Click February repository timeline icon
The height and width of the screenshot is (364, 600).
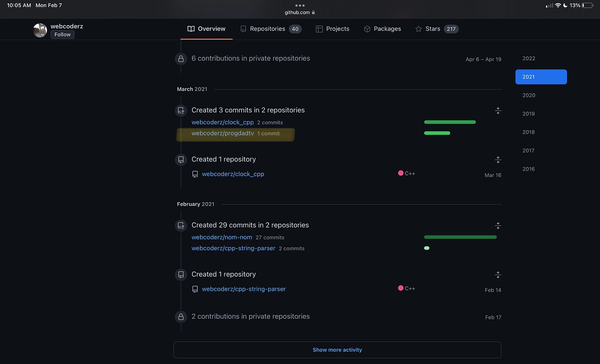[x=181, y=275]
